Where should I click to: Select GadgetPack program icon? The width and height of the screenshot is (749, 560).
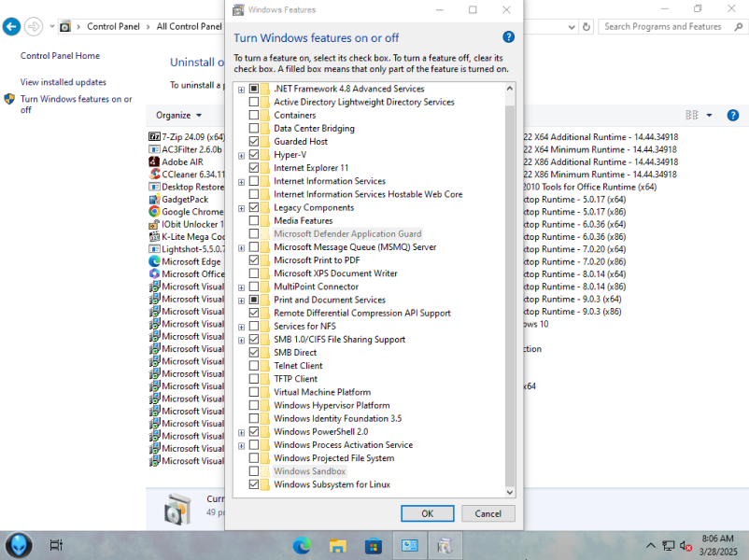click(154, 199)
